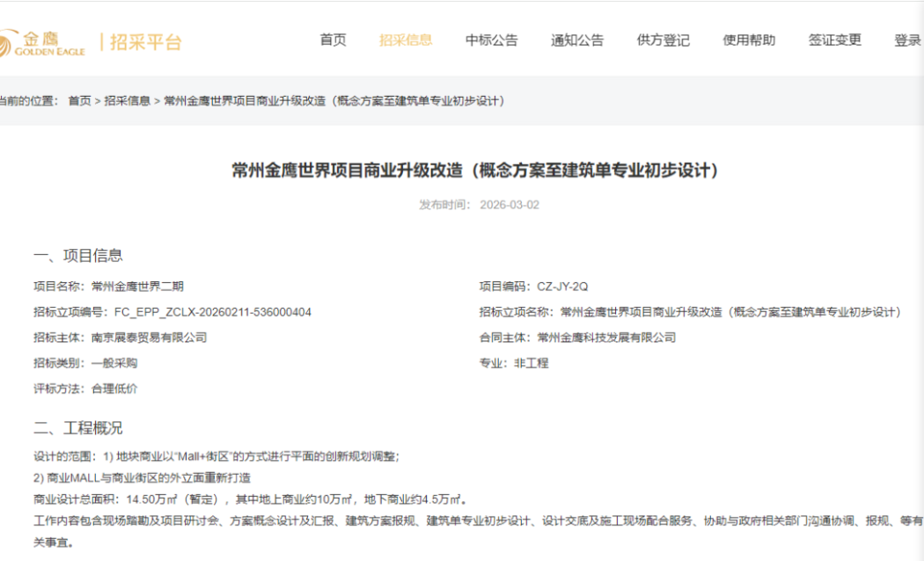
Task: Click the line 商业MALL与商业街区的外立面重新打造
Action: [x=142, y=477]
